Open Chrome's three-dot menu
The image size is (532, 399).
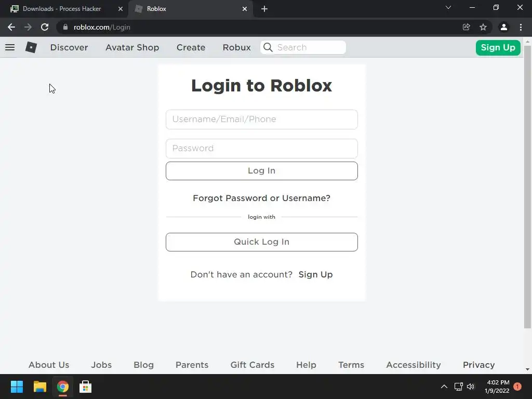[x=521, y=27]
